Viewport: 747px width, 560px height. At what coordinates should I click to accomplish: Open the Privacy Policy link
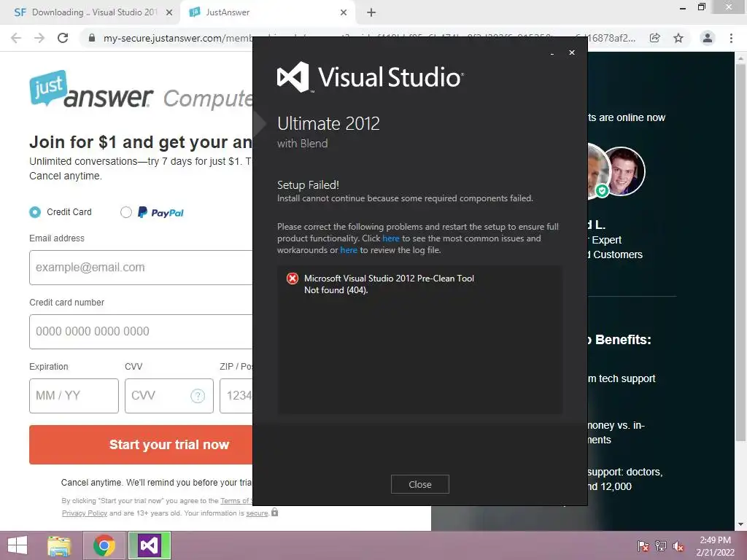(x=85, y=513)
